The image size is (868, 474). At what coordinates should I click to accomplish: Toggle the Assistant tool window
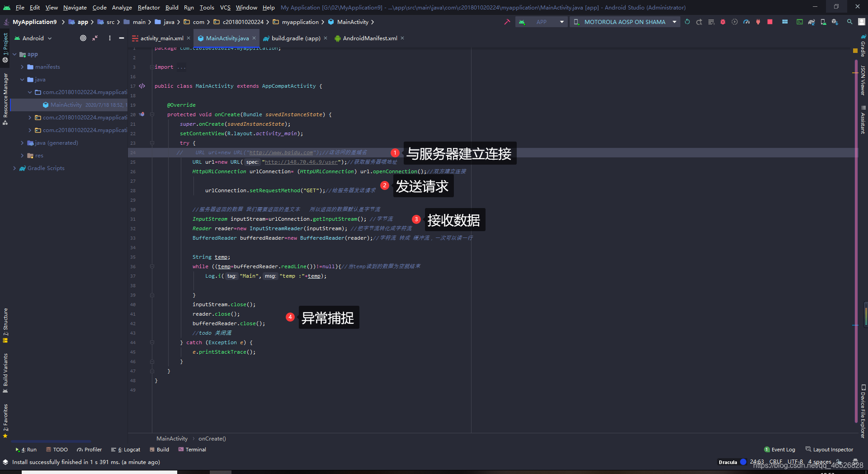coord(863,120)
